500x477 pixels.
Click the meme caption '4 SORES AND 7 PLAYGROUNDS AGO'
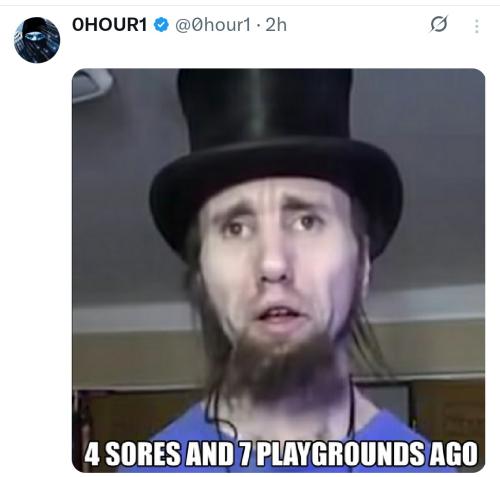[x=281, y=454]
